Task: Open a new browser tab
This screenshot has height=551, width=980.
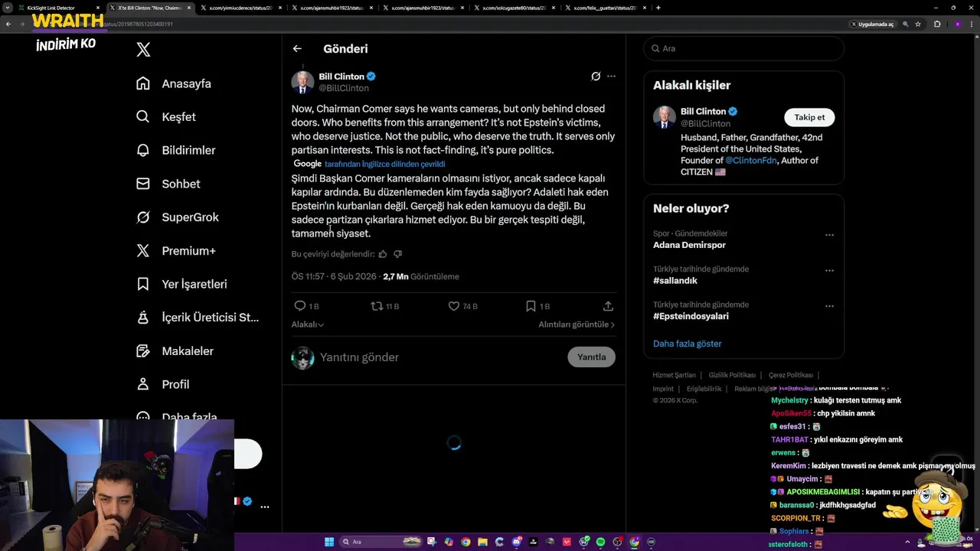Action: (658, 8)
